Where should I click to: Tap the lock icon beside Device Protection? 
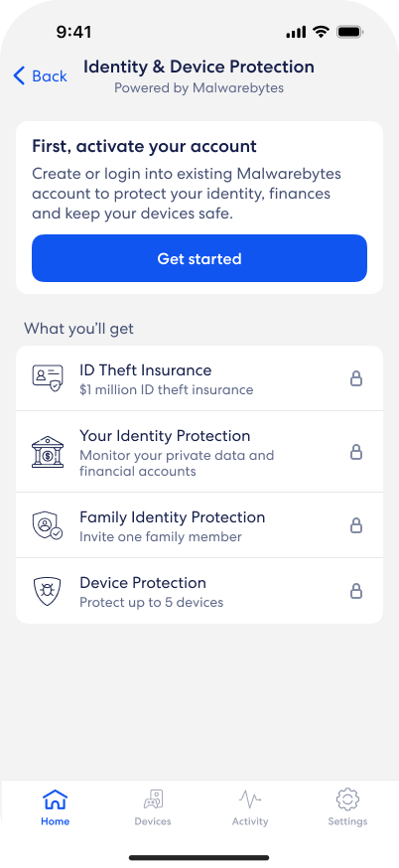pos(356,591)
